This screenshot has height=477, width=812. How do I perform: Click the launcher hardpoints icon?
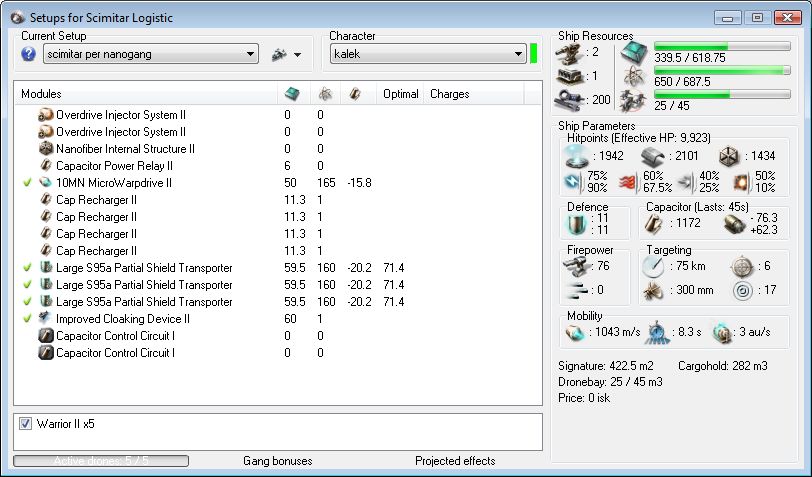[x=570, y=77]
